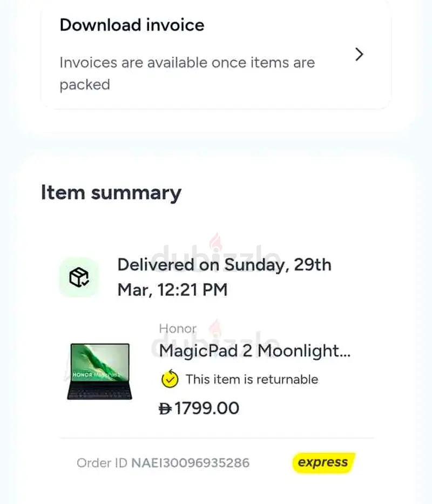Click the dubizzle watermark over the delivery status
Viewport: 432px width, 504px height.
[x=216, y=254]
